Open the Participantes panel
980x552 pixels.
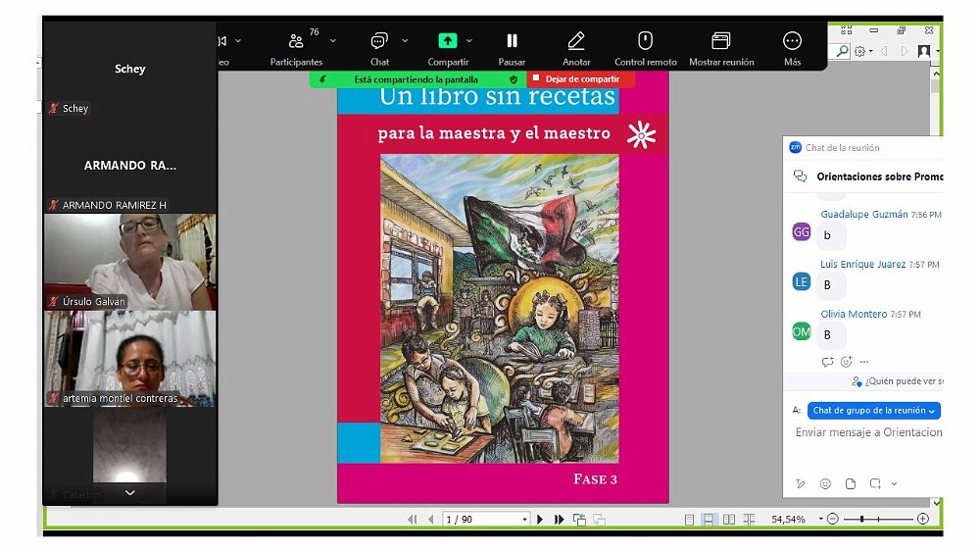pyautogui.click(x=296, y=48)
